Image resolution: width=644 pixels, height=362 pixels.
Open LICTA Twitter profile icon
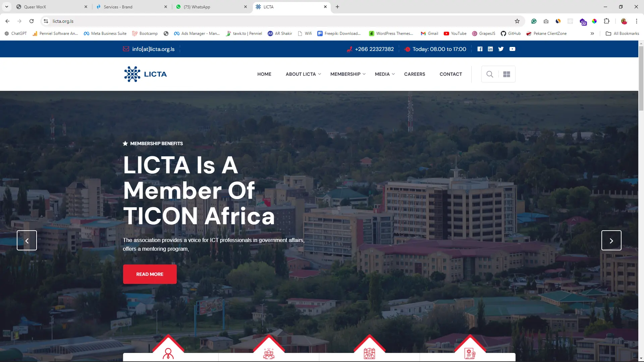501,49
